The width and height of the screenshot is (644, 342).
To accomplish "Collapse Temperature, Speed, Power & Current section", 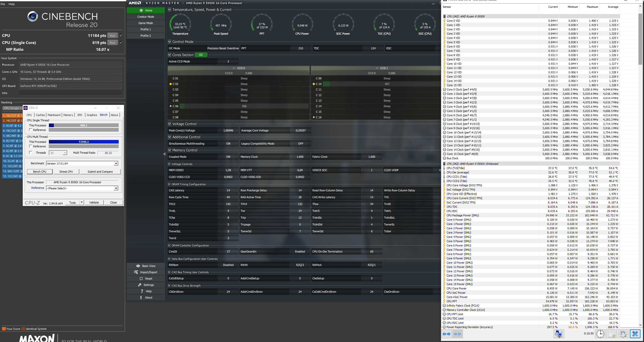I will click(169, 10).
